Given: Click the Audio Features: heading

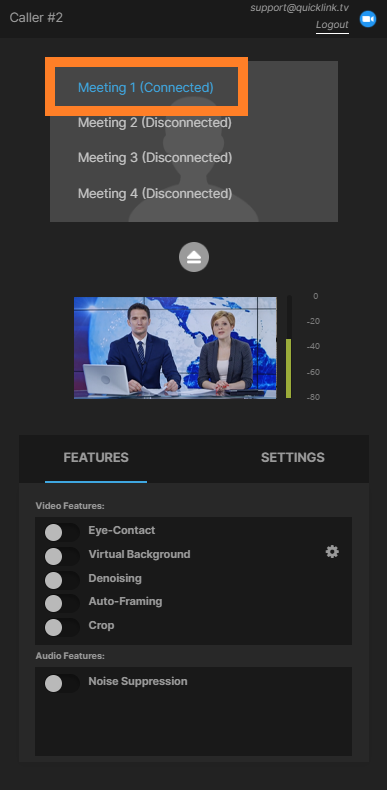Looking at the screenshot, I should [x=70, y=656].
